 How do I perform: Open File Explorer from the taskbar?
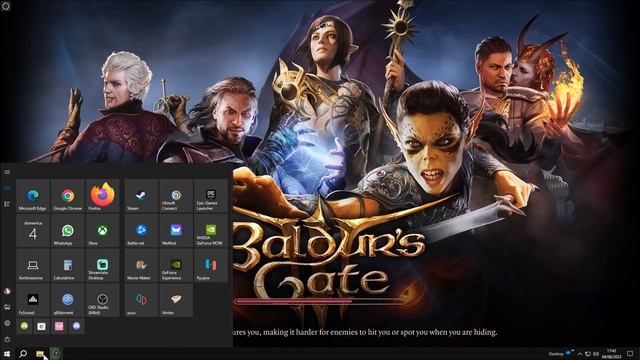(40, 353)
